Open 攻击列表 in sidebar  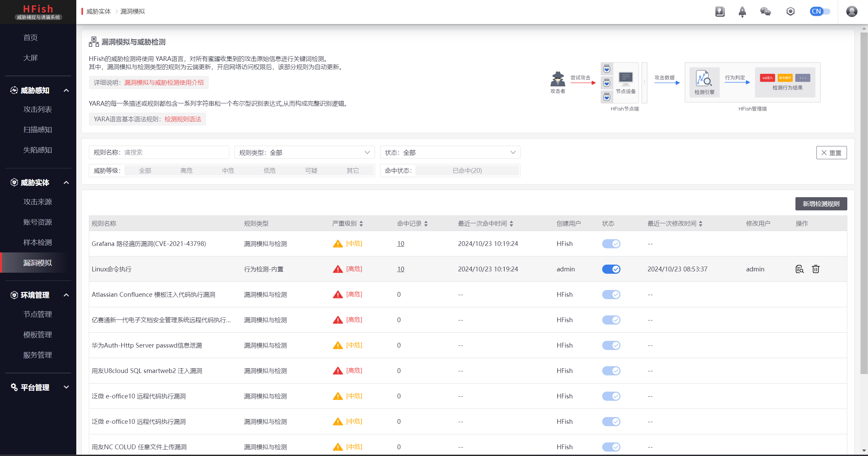tap(38, 109)
